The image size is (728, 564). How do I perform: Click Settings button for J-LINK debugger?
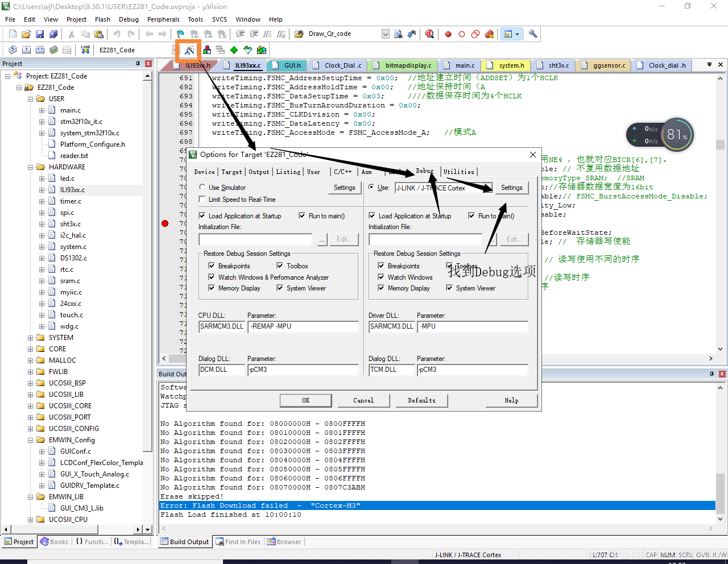(512, 188)
